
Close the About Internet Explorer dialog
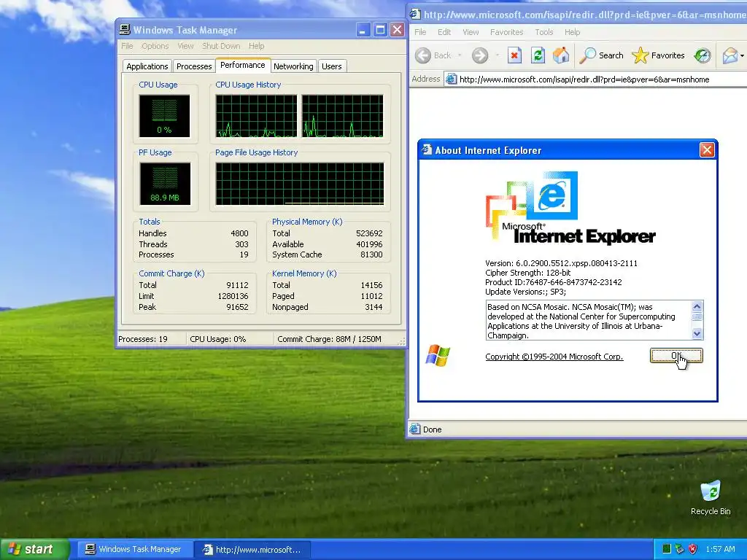706,150
